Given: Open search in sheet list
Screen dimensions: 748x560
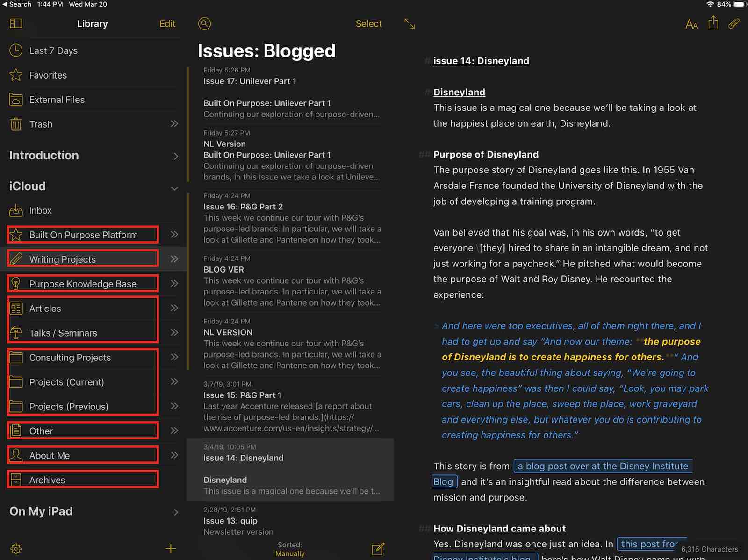Looking at the screenshot, I should [204, 23].
